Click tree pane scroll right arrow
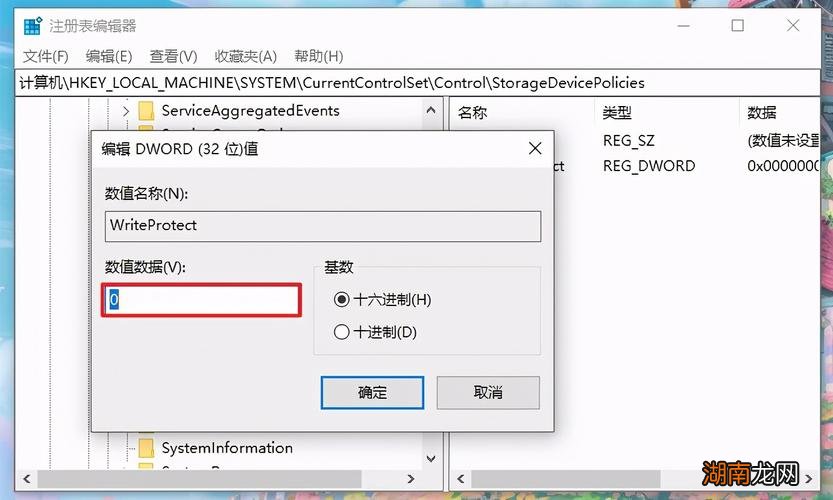833x500 pixels. click(x=411, y=479)
